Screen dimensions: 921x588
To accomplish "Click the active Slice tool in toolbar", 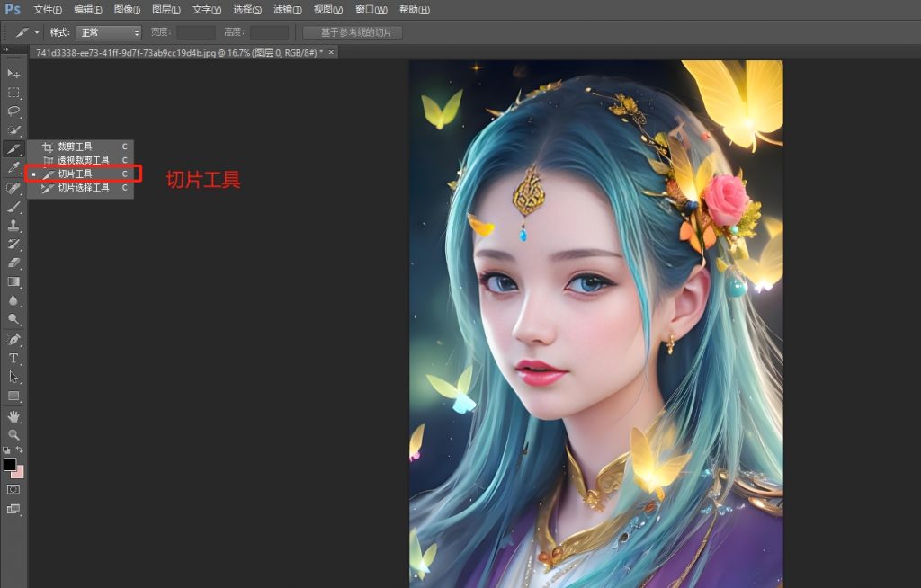I will [13, 149].
